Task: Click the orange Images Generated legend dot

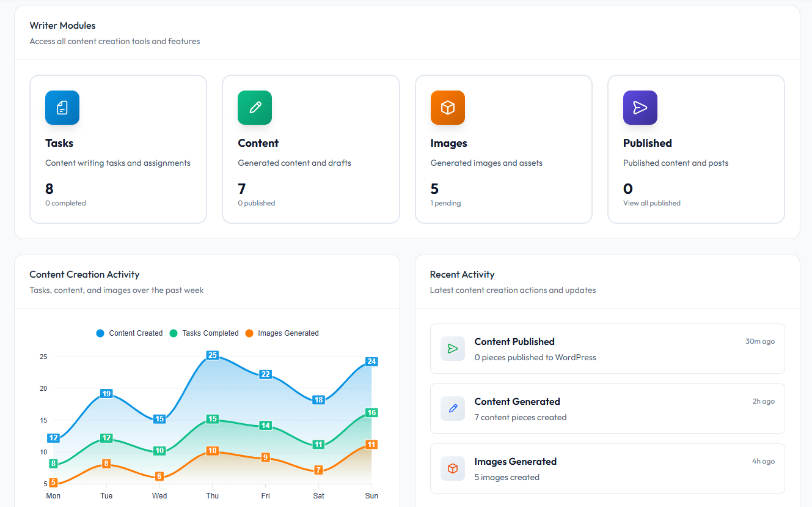Action: pyautogui.click(x=249, y=333)
